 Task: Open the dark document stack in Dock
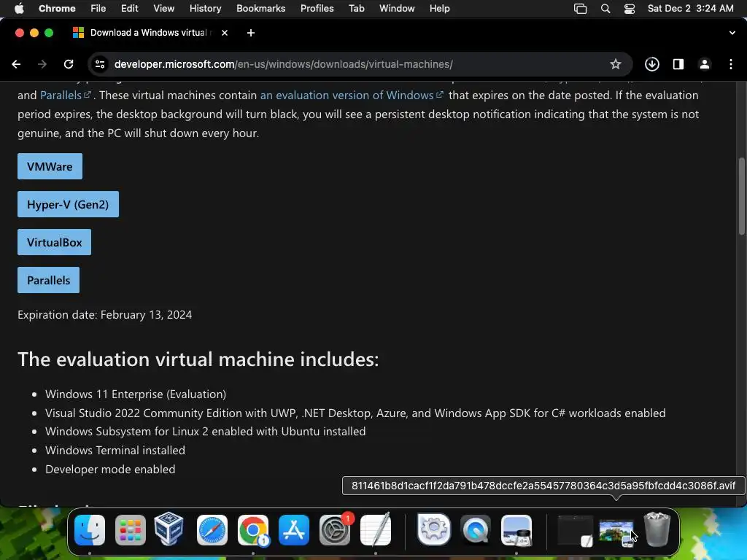(x=576, y=531)
